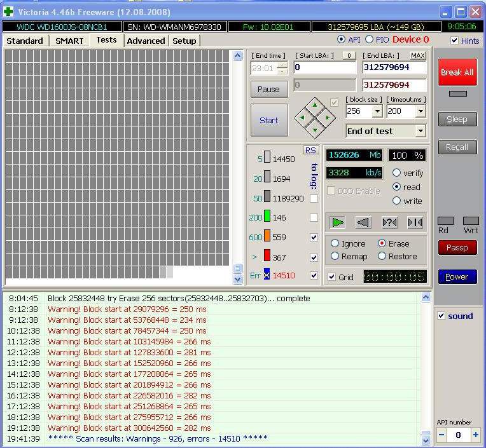Click the blue Power button
The image size is (486, 448).
[457, 277]
